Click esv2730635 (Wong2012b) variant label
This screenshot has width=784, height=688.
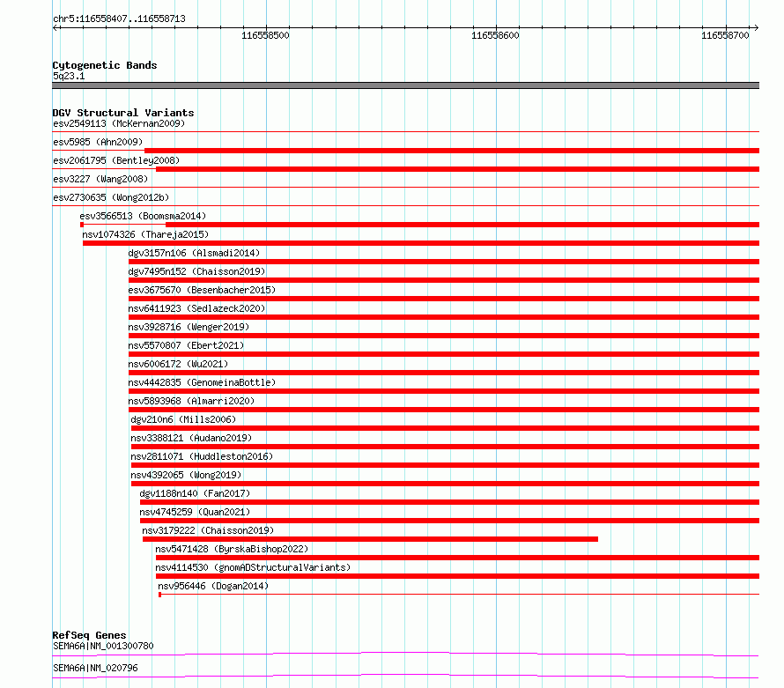coord(111,197)
